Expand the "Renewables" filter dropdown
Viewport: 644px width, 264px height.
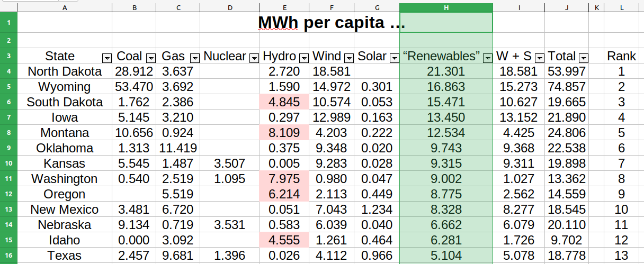(x=487, y=58)
